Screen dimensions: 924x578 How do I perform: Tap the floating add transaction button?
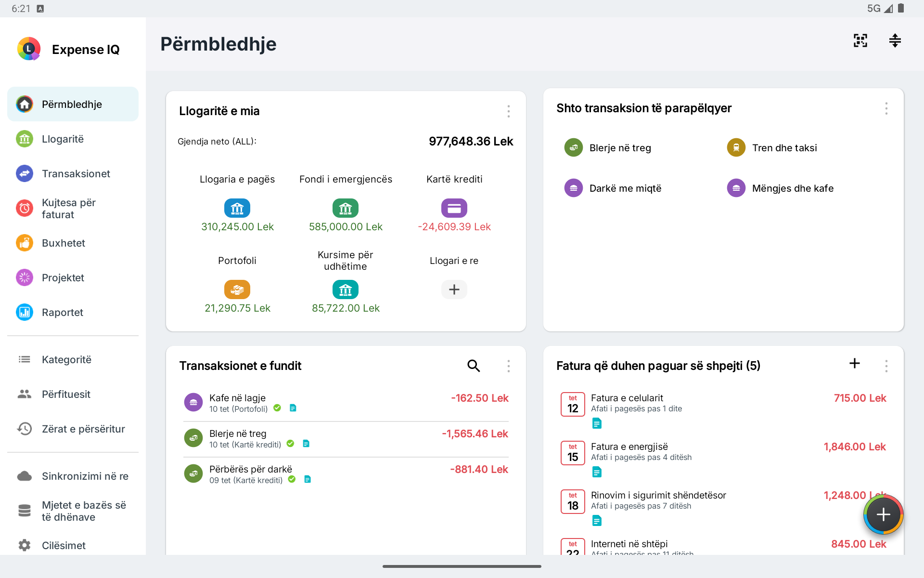point(884,515)
